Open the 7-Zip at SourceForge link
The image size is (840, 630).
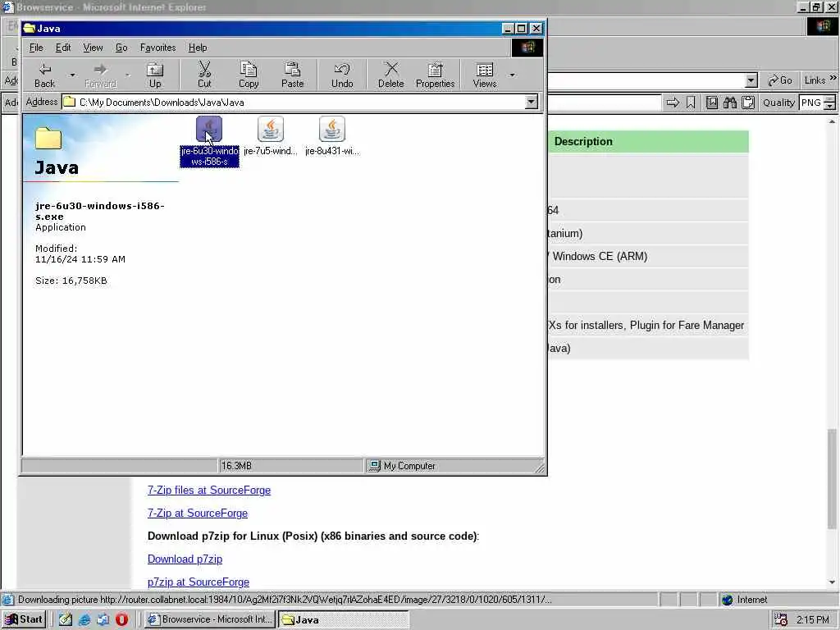[198, 514]
